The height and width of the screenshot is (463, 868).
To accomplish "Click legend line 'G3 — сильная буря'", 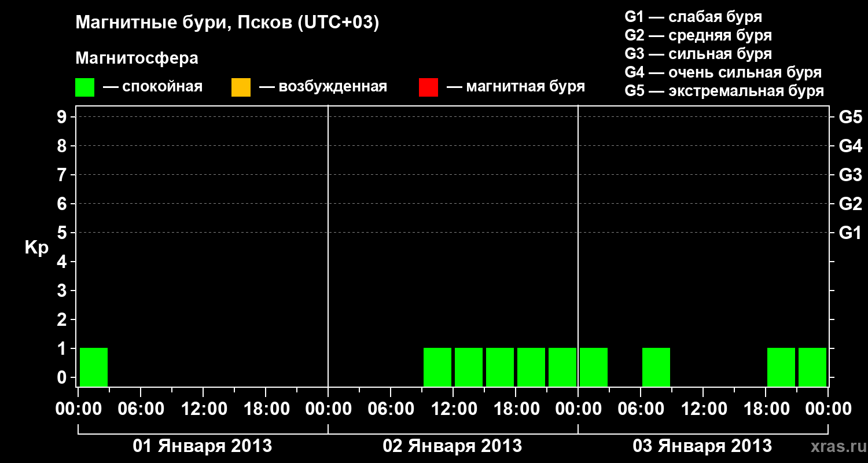I will [698, 54].
